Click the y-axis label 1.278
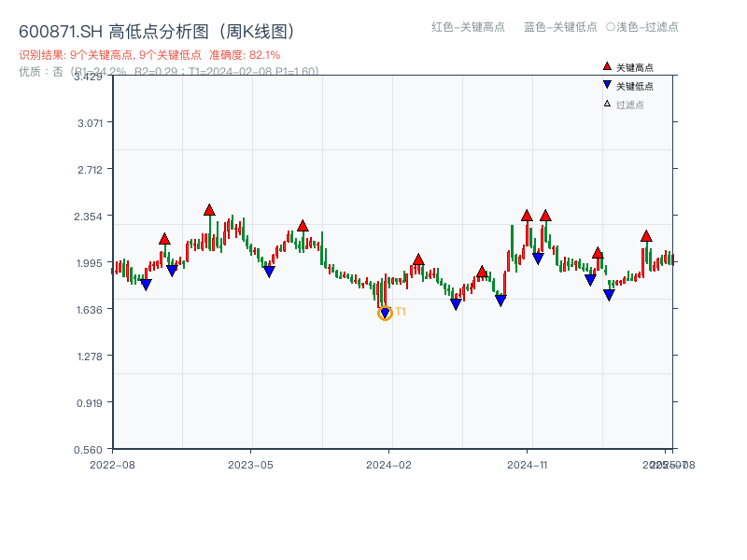The width and height of the screenshot is (747, 560). click(90, 357)
